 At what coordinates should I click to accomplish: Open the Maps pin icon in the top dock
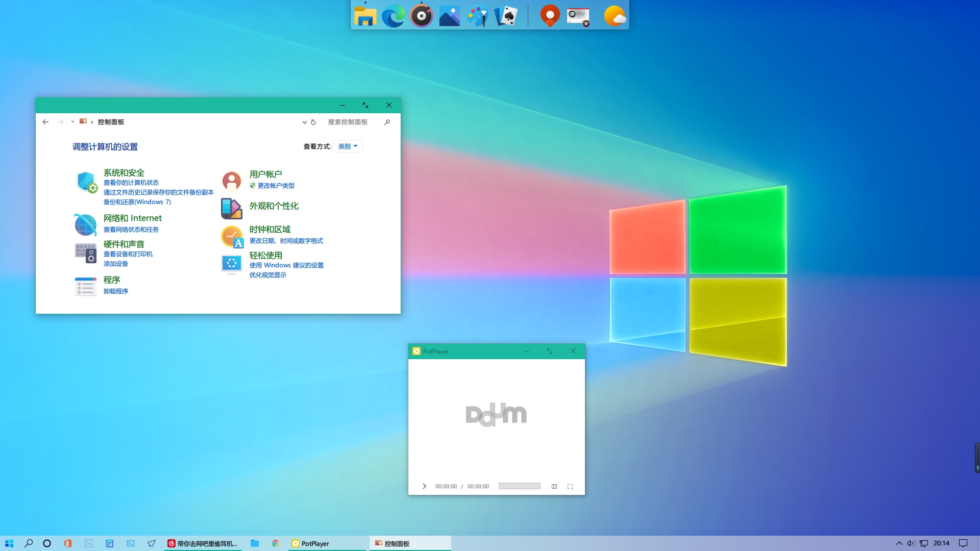(550, 16)
